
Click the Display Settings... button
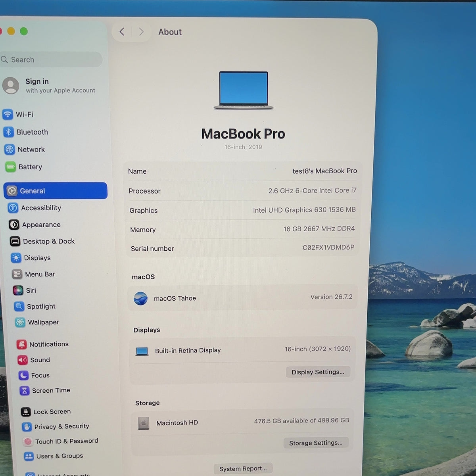(x=318, y=372)
